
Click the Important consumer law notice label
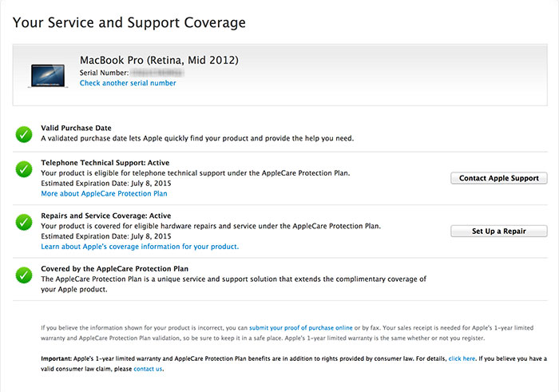[x=57, y=358]
